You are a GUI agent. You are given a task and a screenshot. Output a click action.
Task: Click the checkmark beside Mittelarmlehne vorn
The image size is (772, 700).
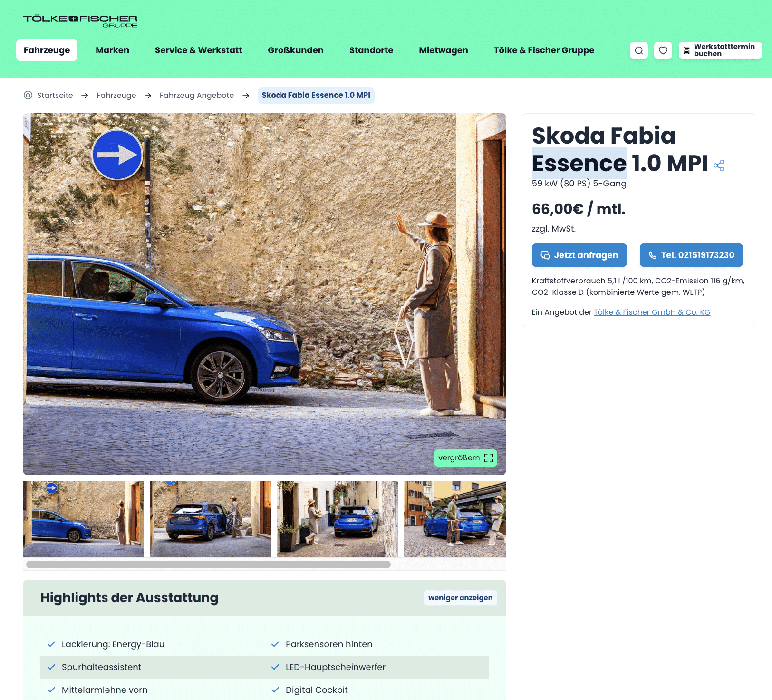click(x=51, y=690)
